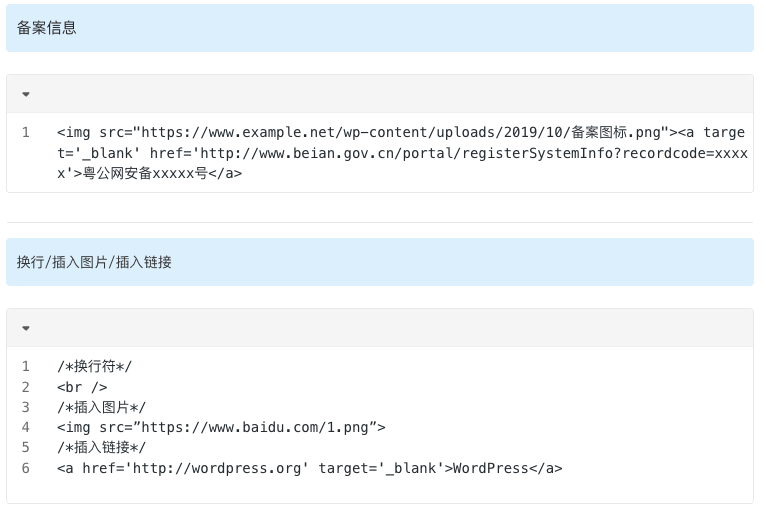Collapse the 备案信息 code block arrow

click(26, 94)
